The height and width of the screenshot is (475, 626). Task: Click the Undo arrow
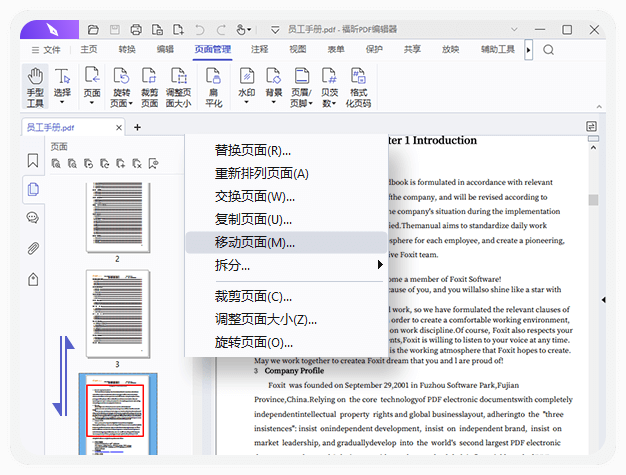pos(200,30)
